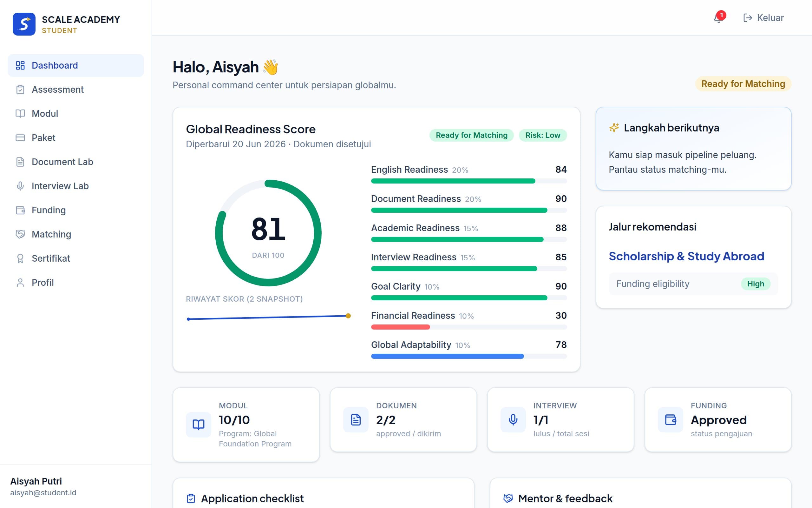812x508 pixels.
Task: Click the 'Interview Readiness' label
Action: [413, 257]
